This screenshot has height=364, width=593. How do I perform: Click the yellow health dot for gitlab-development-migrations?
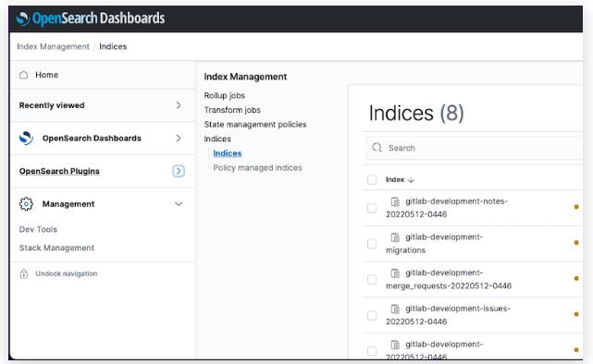pyautogui.click(x=576, y=243)
